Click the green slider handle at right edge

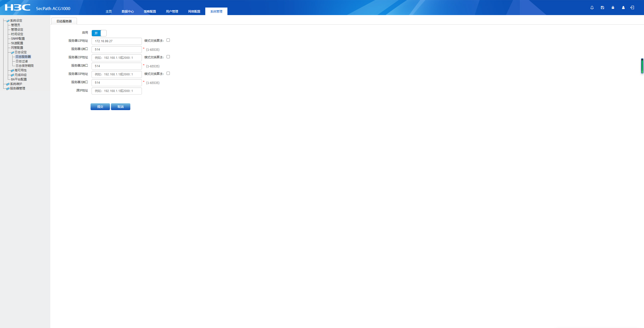[x=642, y=66]
